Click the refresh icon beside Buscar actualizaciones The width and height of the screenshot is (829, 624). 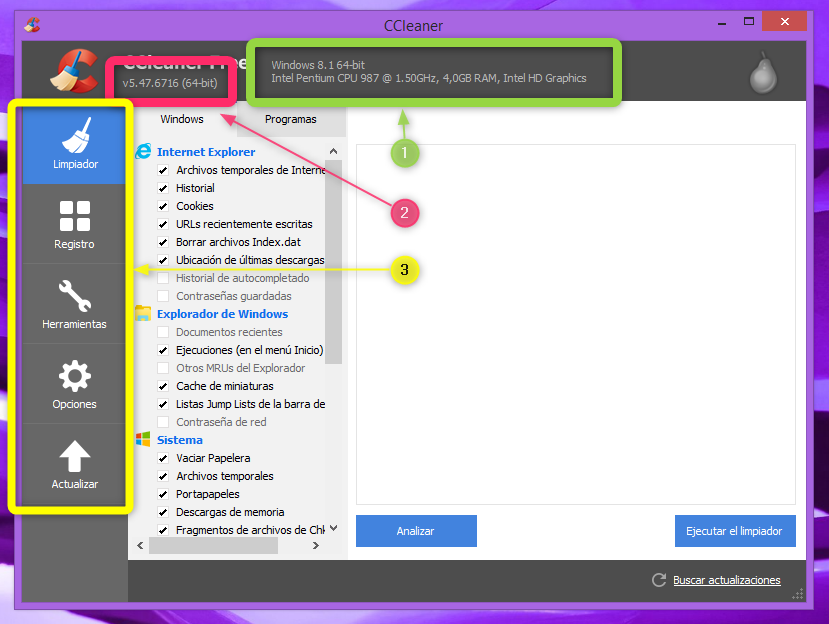[x=659, y=580]
